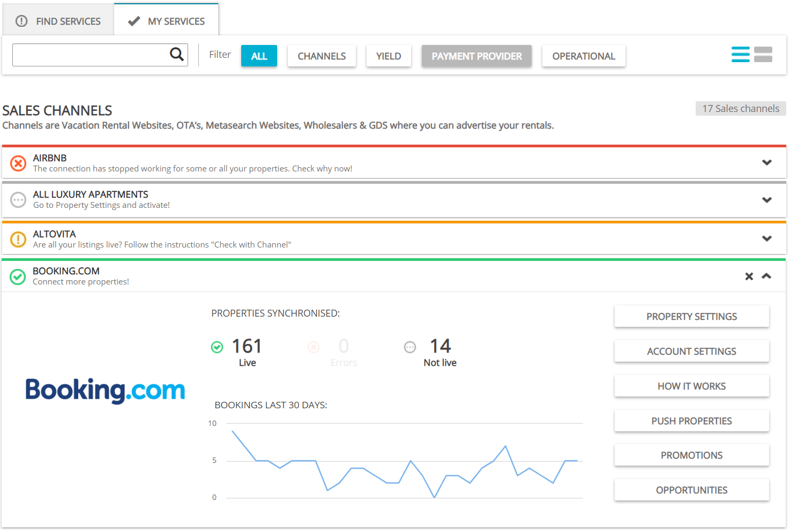
Task: Filter by Yield
Action: click(x=389, y=56)
